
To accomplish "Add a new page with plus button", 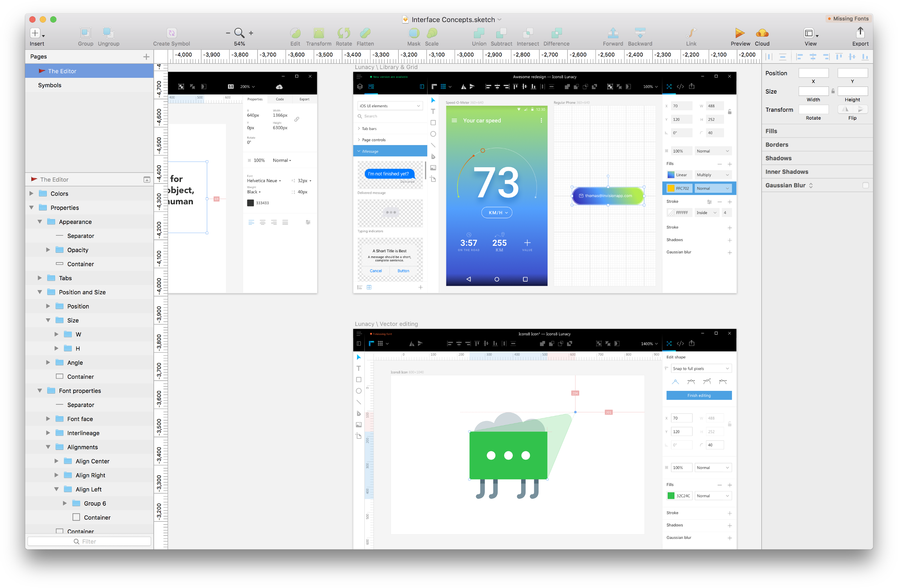I will 146,57.
